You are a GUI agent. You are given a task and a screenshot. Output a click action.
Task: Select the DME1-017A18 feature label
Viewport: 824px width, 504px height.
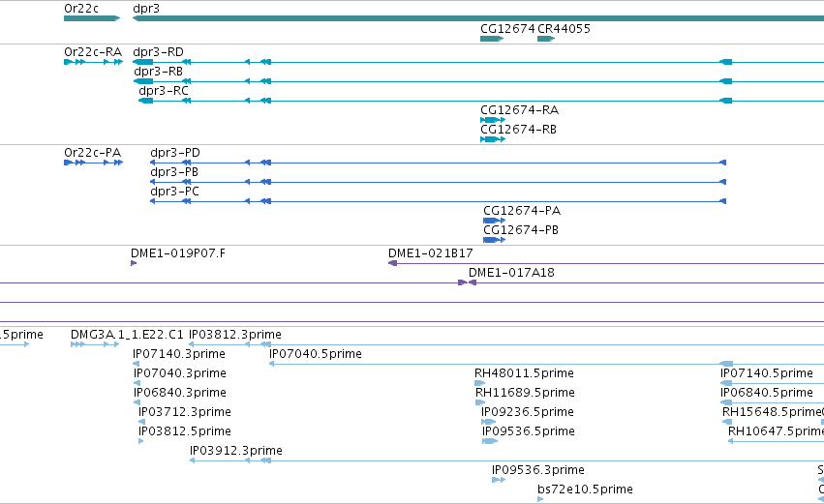point(511,273)
